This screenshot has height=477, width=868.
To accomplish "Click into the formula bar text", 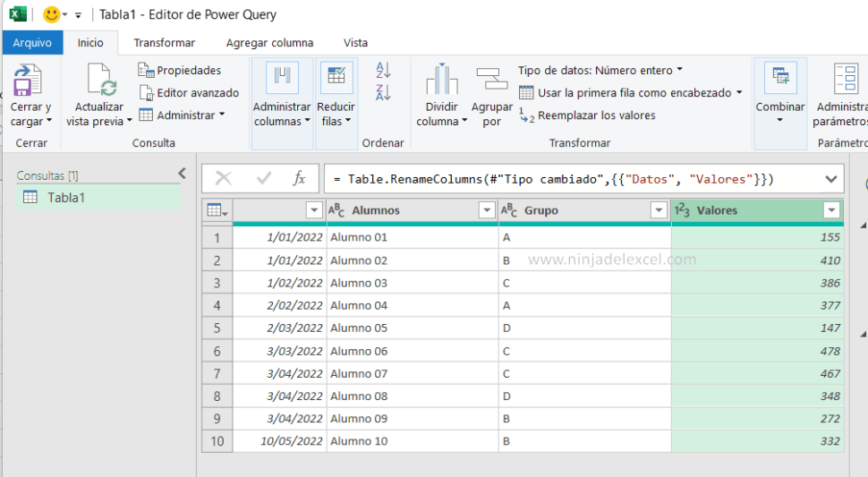I will click(554, 179).
